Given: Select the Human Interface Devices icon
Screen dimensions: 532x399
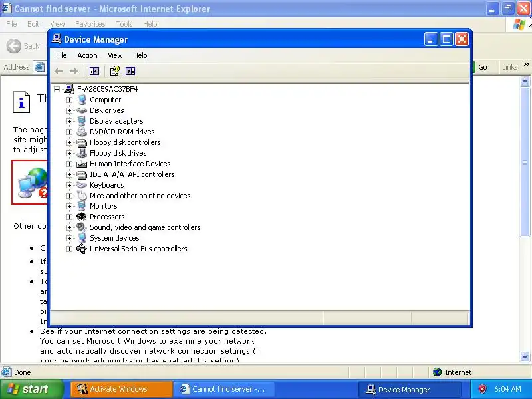Looking at the screenshot, I should tap(82, 164).
